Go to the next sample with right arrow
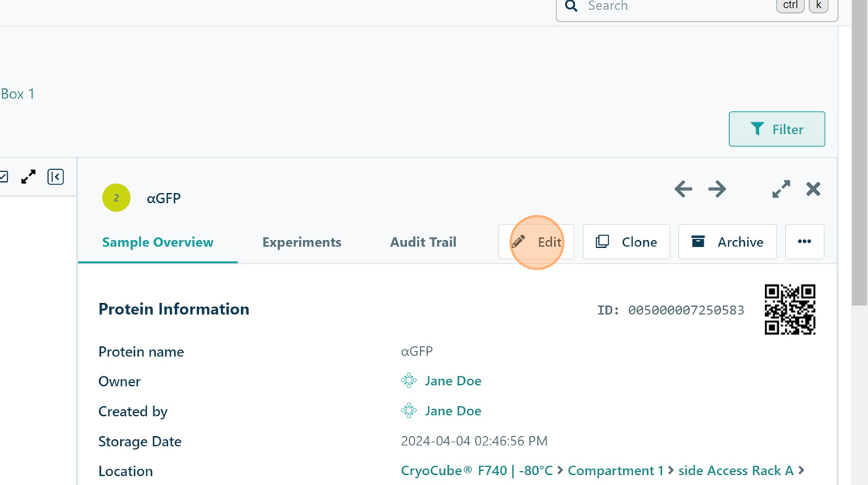The height and width of the screenshot is (485, 868). pyautogui.click(x=717, y=189)
